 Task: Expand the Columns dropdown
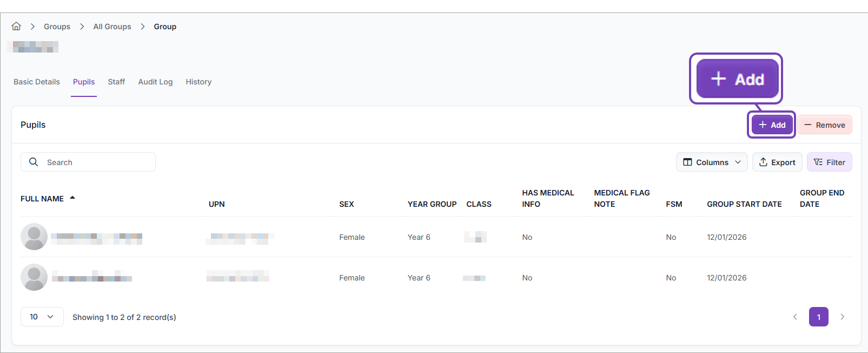point(711,162)
